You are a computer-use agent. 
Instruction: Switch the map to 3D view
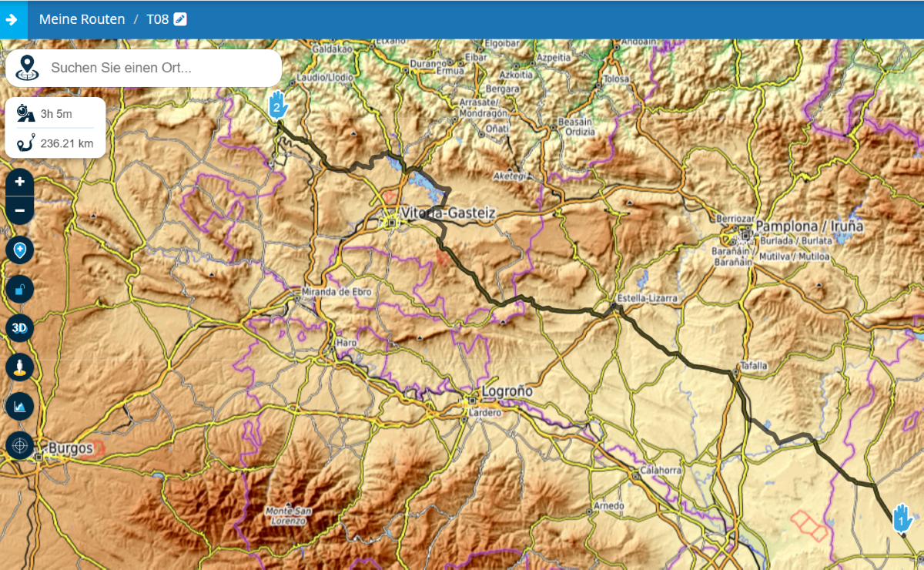20,328
